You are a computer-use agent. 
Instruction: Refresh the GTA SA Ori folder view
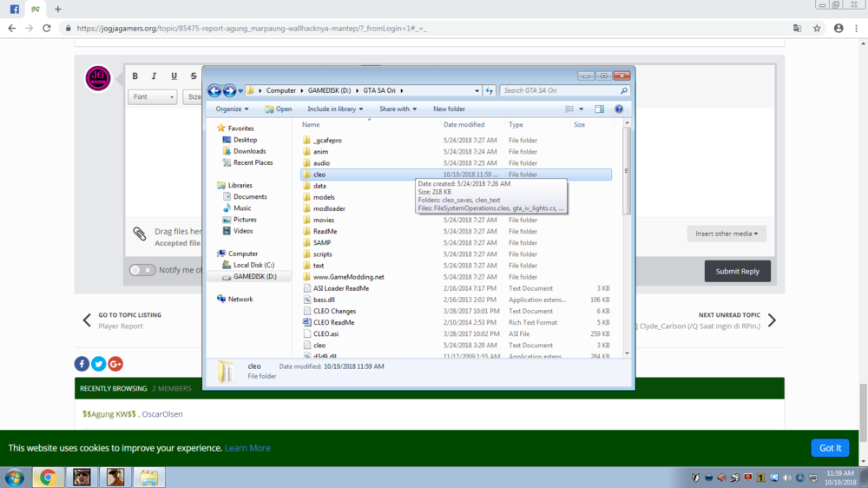point(490,90)
